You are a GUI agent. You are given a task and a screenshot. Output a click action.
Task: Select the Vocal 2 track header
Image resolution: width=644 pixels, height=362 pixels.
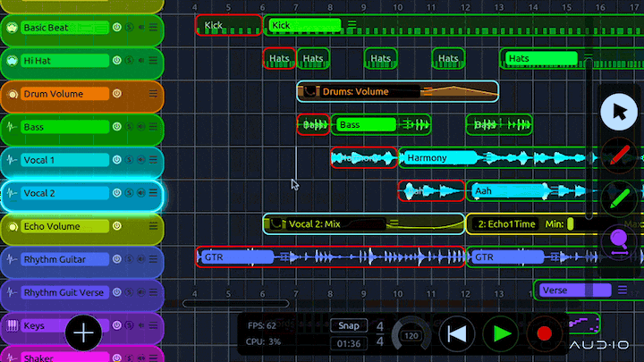(x=63, y=193)
